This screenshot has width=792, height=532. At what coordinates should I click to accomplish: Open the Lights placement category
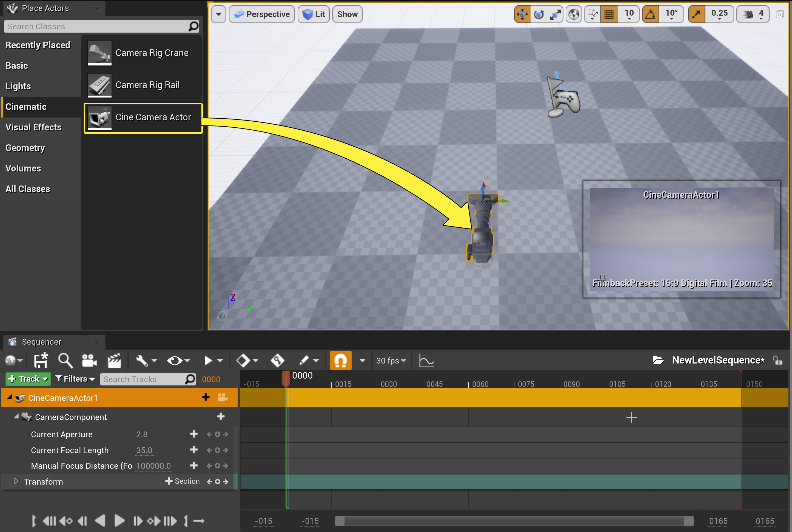point(18,86)
